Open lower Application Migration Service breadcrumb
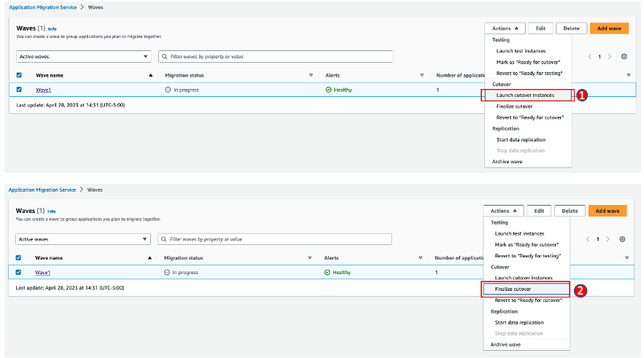The height and width of the screenshot is (358, 644). pyautogui.click(x=42, y=190)
